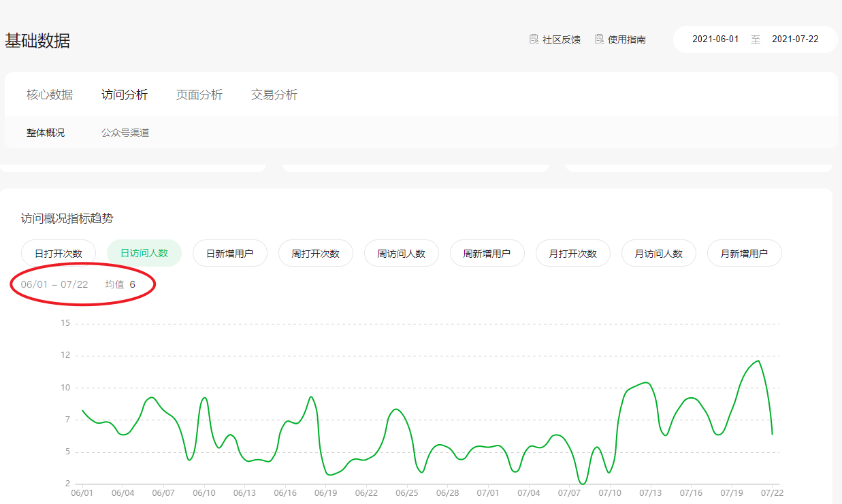Select the 月打开次数 metric
Image resolution: width=842 pixels, height=504 pixels.
point(573,253)
